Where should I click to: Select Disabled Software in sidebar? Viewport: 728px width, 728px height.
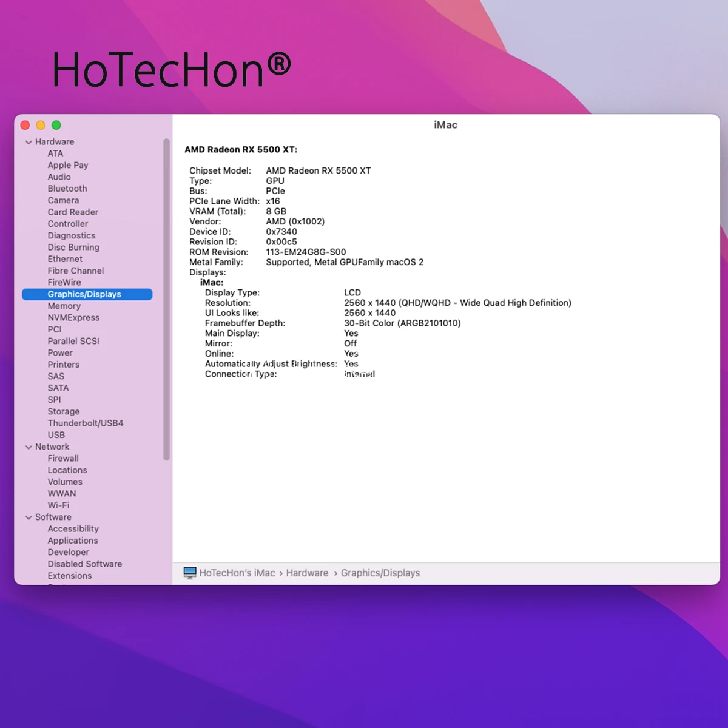(84, 564)
